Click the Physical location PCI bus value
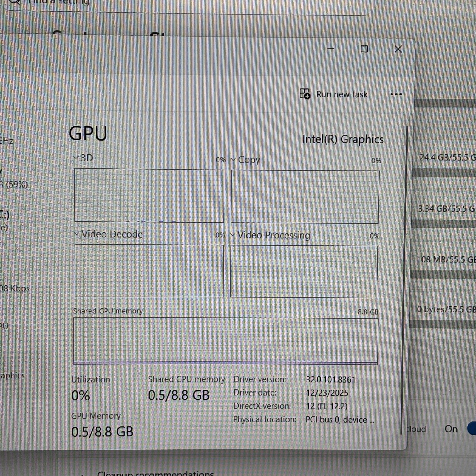This screenshot has height=476, width=476. point(340,420)
